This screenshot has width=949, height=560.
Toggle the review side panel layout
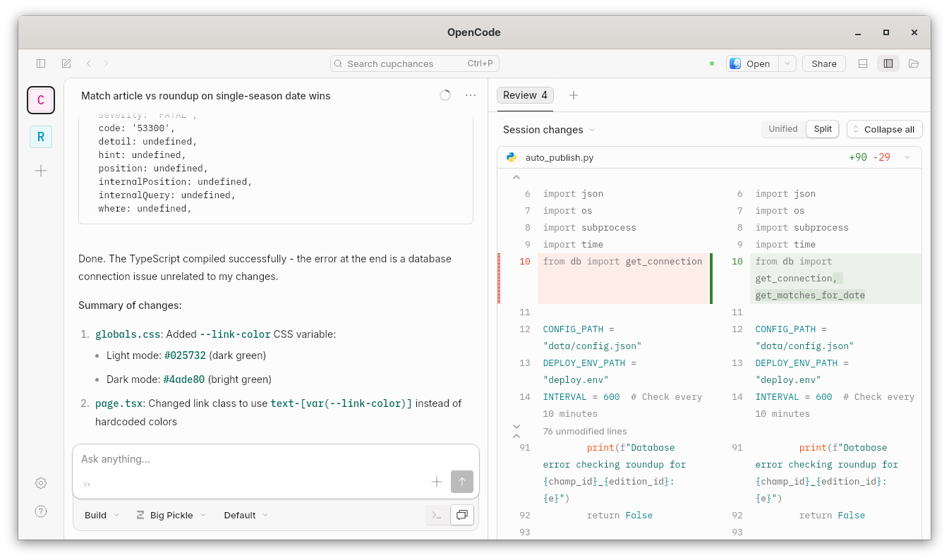[x=888, y=63]
